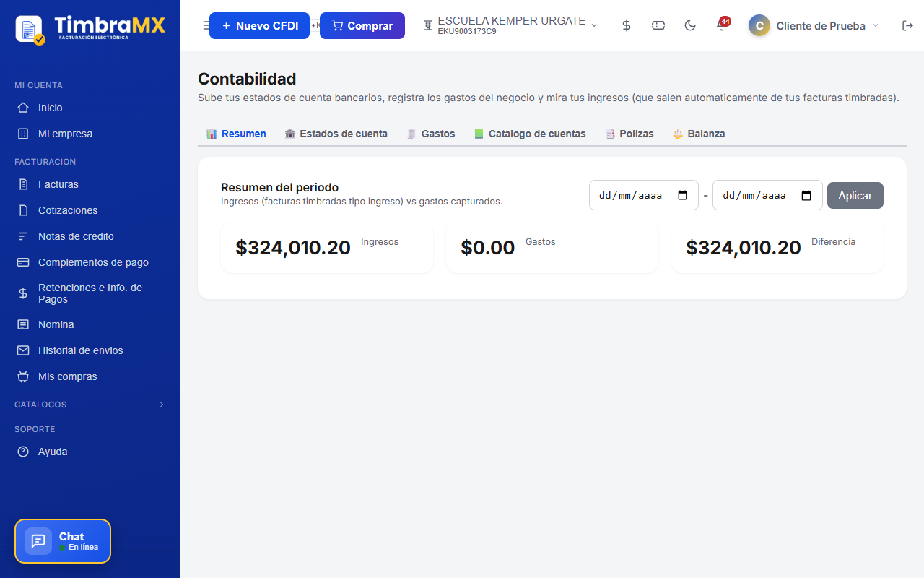This screenshot has width=924, height=578.
Task: Open the Chat En línea widget
Action: [x=63, y=541]
